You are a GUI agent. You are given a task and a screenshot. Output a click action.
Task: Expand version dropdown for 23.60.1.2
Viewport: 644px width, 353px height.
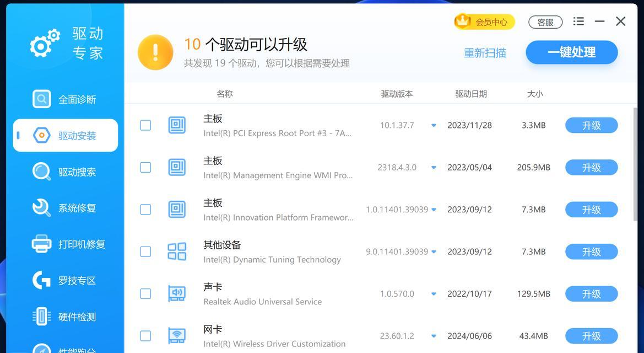(x=434, y=336)
